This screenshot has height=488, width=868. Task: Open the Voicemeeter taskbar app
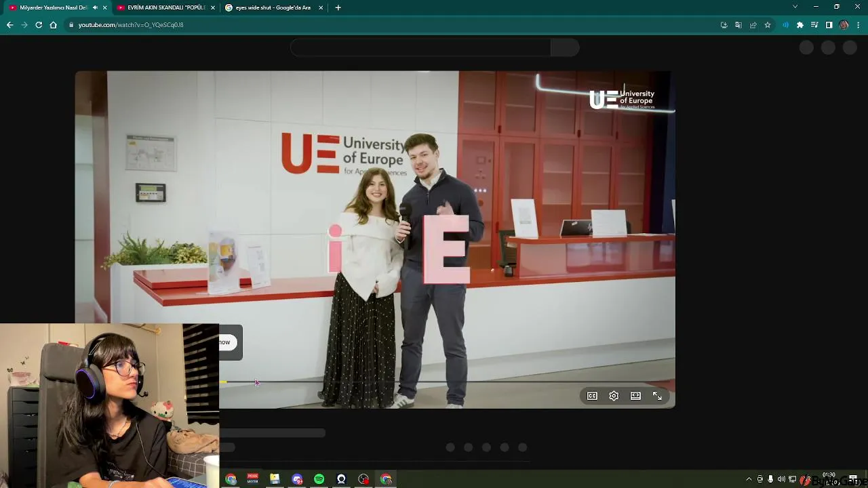pos(253,479)
